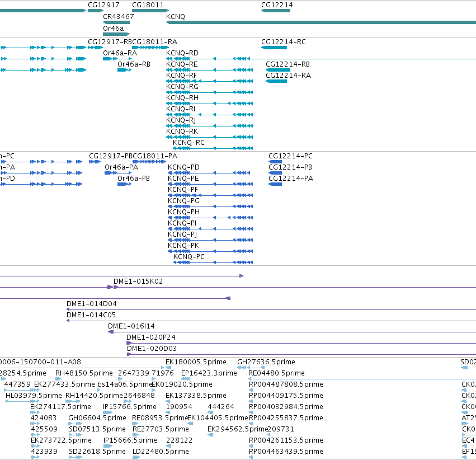The height and width of the screenshot is (460, 476).
Task: Select transcript KCNQ-RF
Action: 181,76
